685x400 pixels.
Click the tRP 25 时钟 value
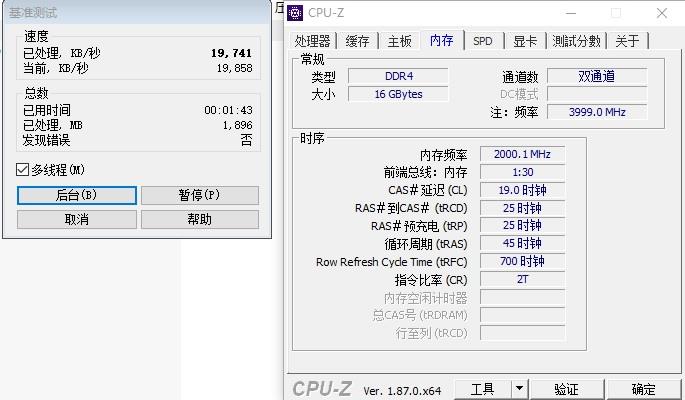click(522, 225)
